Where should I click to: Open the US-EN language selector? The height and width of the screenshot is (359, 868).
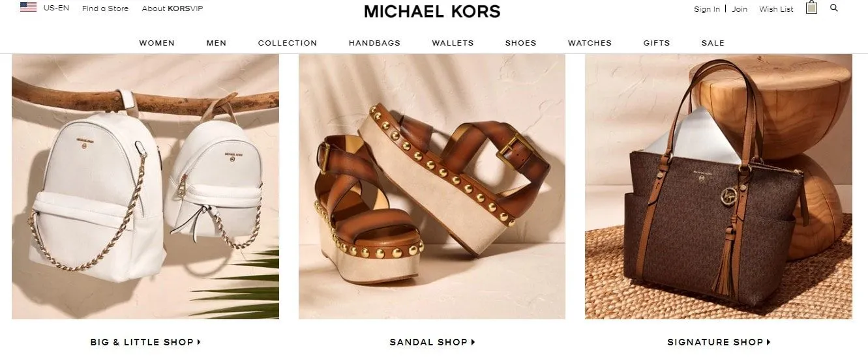[x=56, y=8]
